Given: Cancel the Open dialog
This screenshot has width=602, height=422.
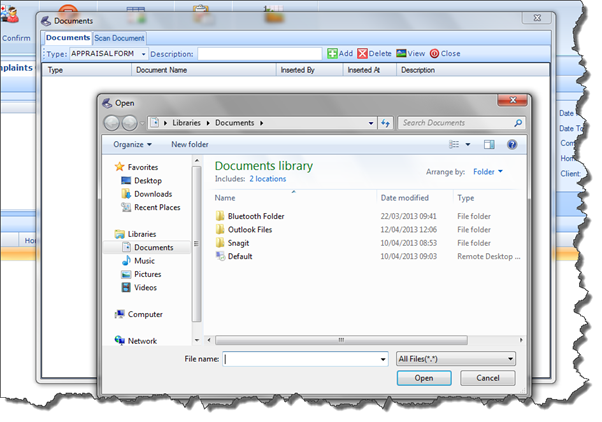Looking at the screenshot, I should pyautogui.click(x=488, y=378).
